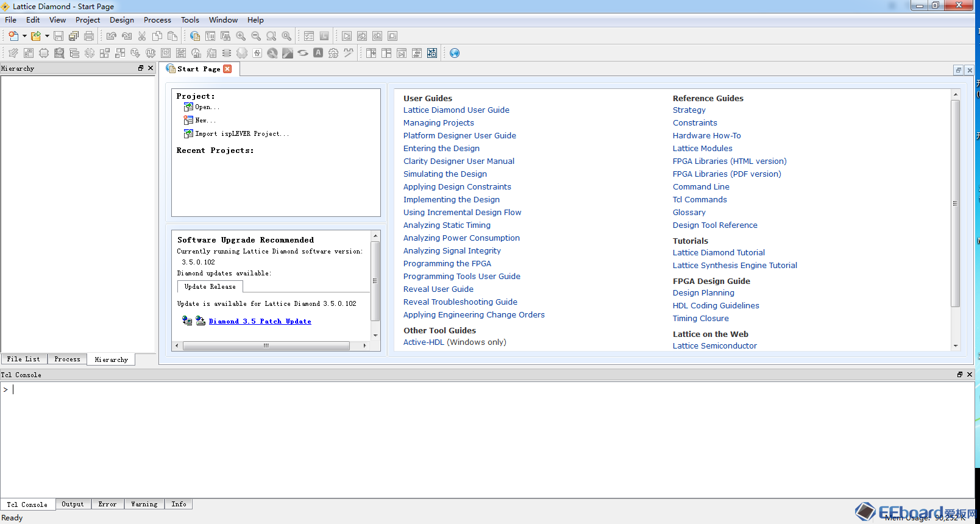Click the Software Upgrade horizontal scrollbar
Screen dimensions: 980x524
pyautogui.click(x=266, y=345)
